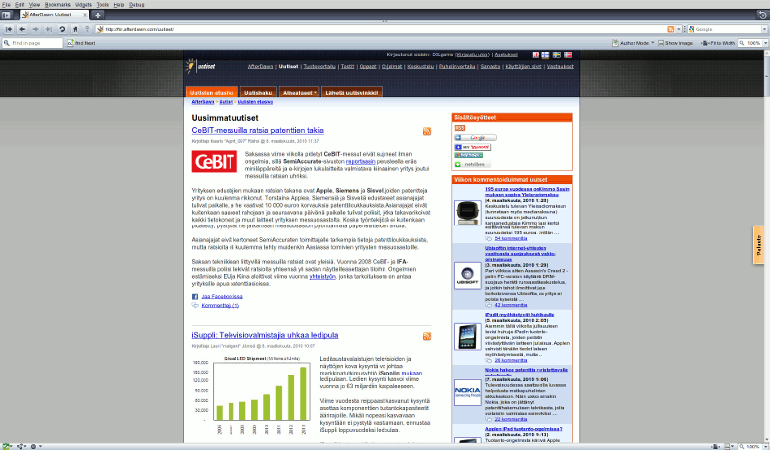
Task: Click the Testit navigation link
Action: click(x=347, y=66)
